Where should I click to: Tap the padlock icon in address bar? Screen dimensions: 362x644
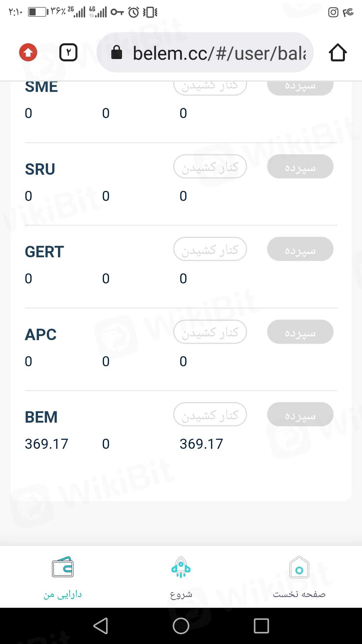(117, 53)
